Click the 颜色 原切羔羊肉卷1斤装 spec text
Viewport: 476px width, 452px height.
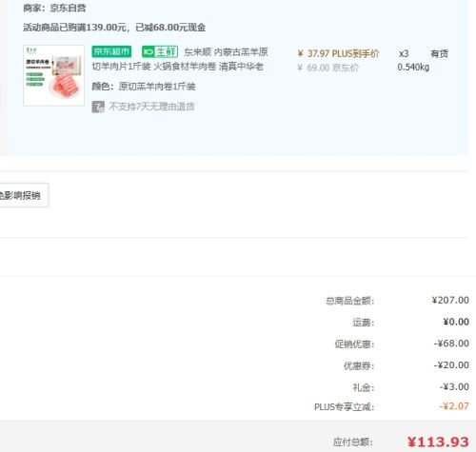(x=144, y=87)
